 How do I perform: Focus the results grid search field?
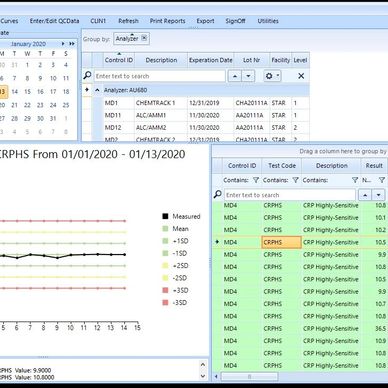click(x=290, y=195)
